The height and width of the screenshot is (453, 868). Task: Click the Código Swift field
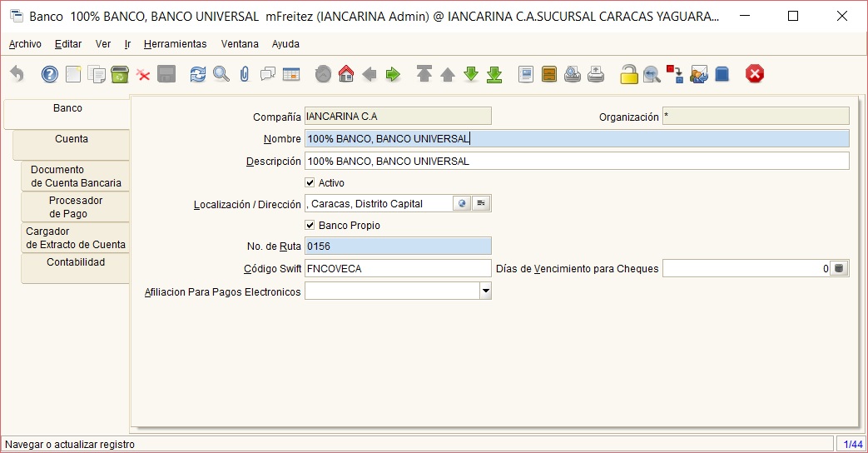pos(398,268)
